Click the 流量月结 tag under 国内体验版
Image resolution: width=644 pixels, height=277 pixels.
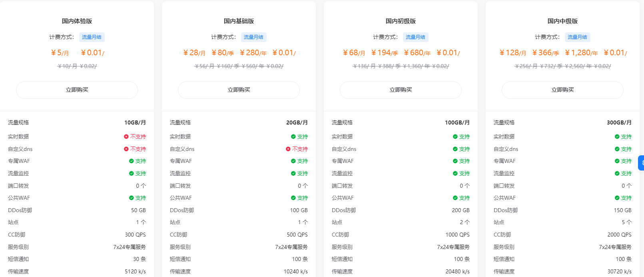[x=92, y=37]
